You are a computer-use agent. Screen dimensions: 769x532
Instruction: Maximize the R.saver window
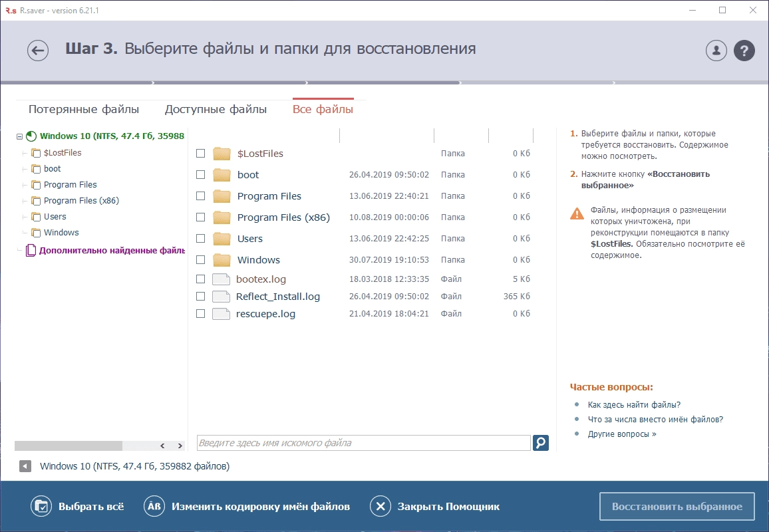pyautogui.click(x=722, y=10)
